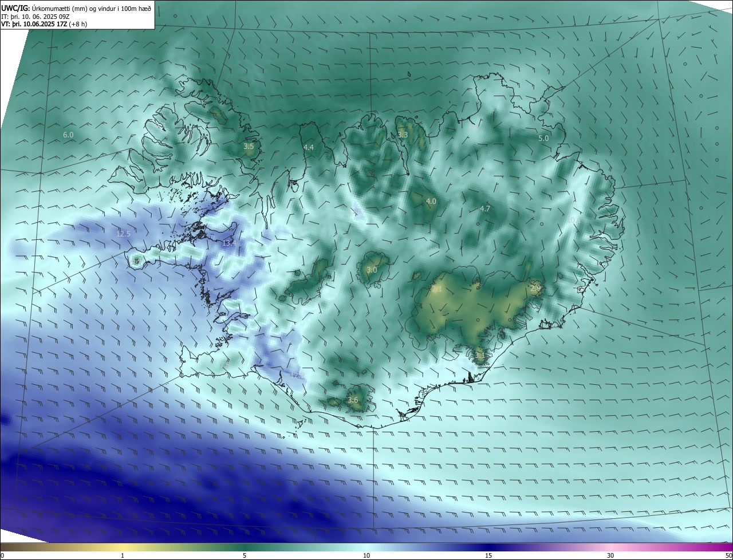The width and height of the screenshot is (733, 560).
Task: Click the 3.0 value label on the central glacier
Action: point(372,270)
